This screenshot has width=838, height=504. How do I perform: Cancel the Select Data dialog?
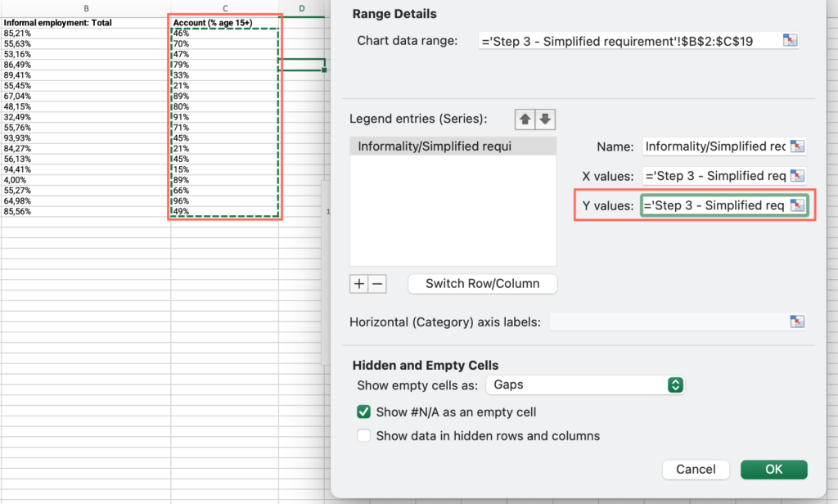[696, 470]
